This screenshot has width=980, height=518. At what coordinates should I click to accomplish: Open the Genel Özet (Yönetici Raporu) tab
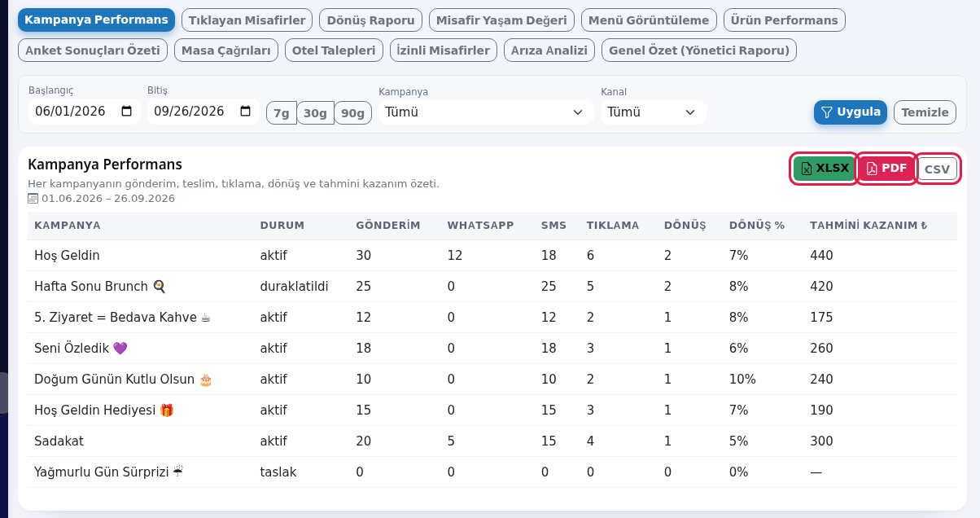[x=699, y=50]
